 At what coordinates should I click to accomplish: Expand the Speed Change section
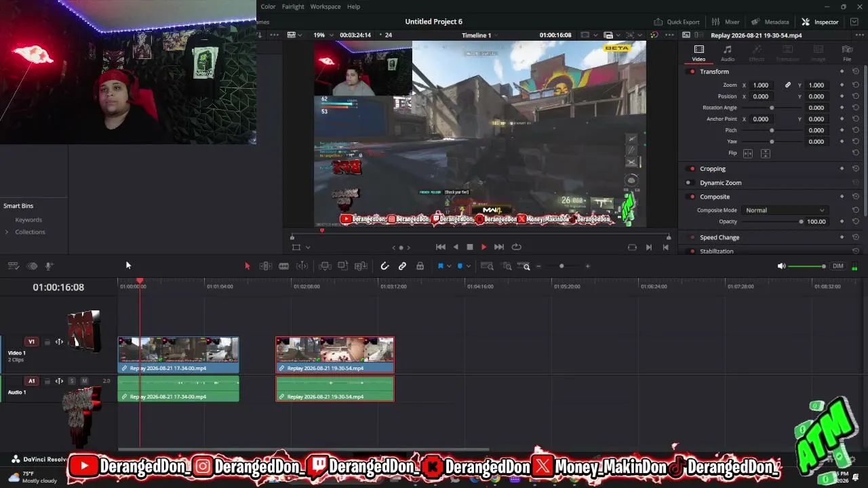click(719, 238)
